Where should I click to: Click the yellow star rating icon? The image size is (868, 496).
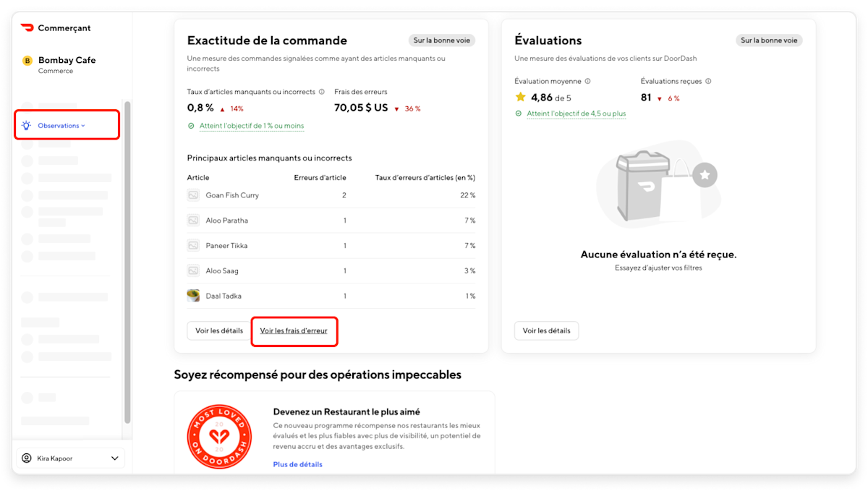pos(520,97)
